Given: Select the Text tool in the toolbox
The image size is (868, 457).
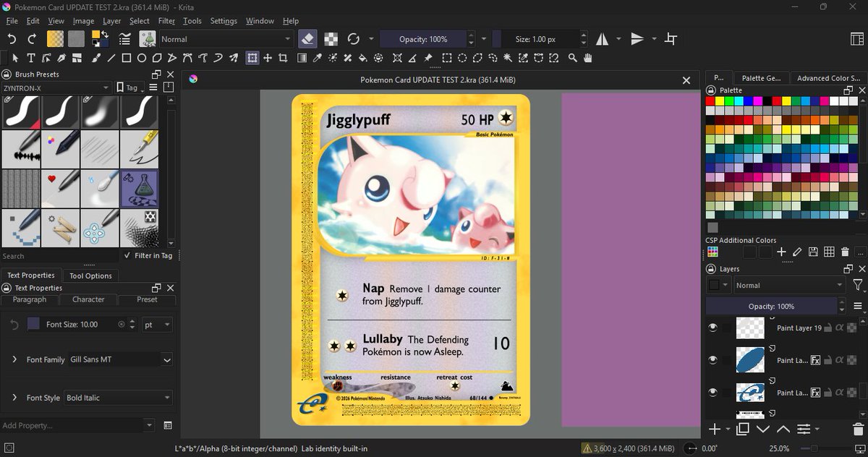Looking at the screenshot, I should (31, 58).
